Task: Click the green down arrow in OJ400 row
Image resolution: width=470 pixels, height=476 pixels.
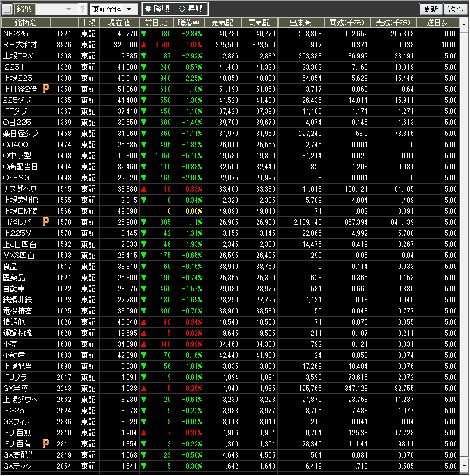Action: (x=144, y=144)
